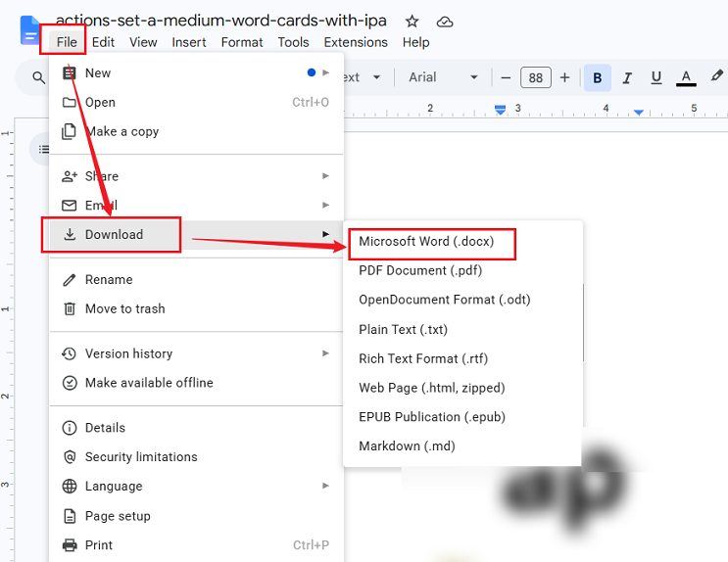Choose Rename in the File menu
The image size is (728, 562).
point(196,279)
